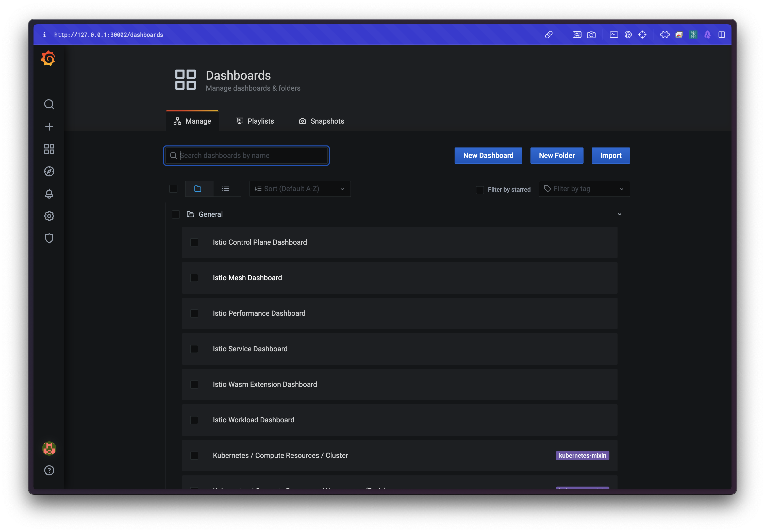
Task: Switch to the Snapshots tab
Action: [x=322, y=121]
